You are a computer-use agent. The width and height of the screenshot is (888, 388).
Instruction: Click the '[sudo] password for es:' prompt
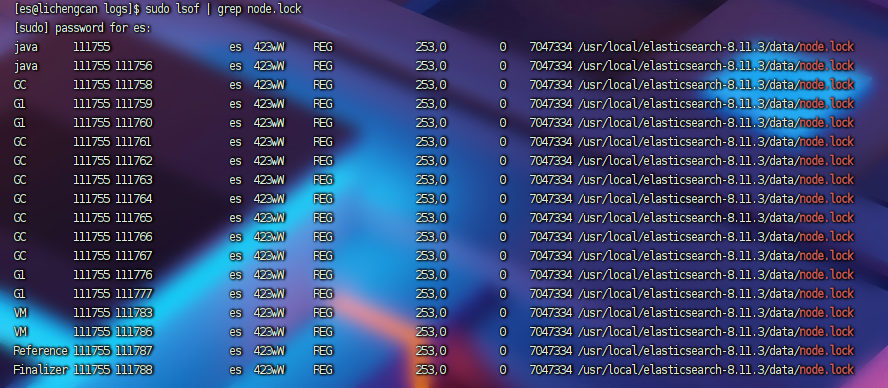coord(82,28)
